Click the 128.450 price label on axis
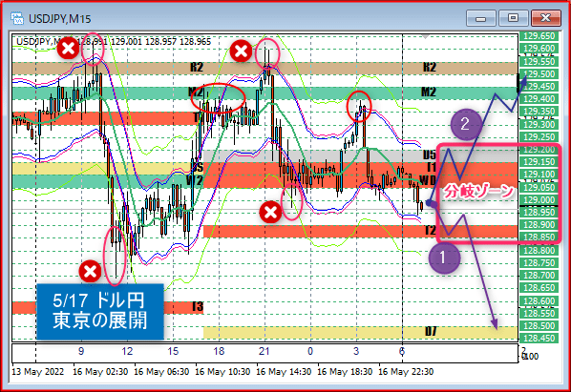The width and height of the screenshot is (571, 392). pyautogui.click(x=539, y=339)
